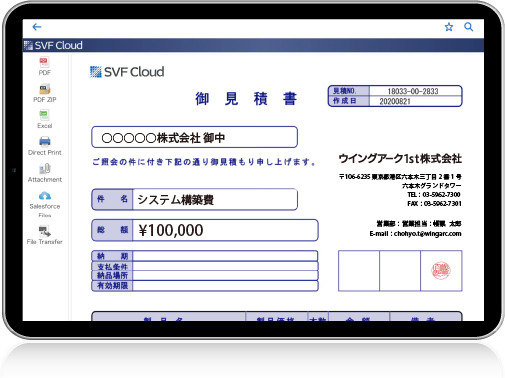
Task: Click the back arrow icon
Action: click(x=37, y=27)
